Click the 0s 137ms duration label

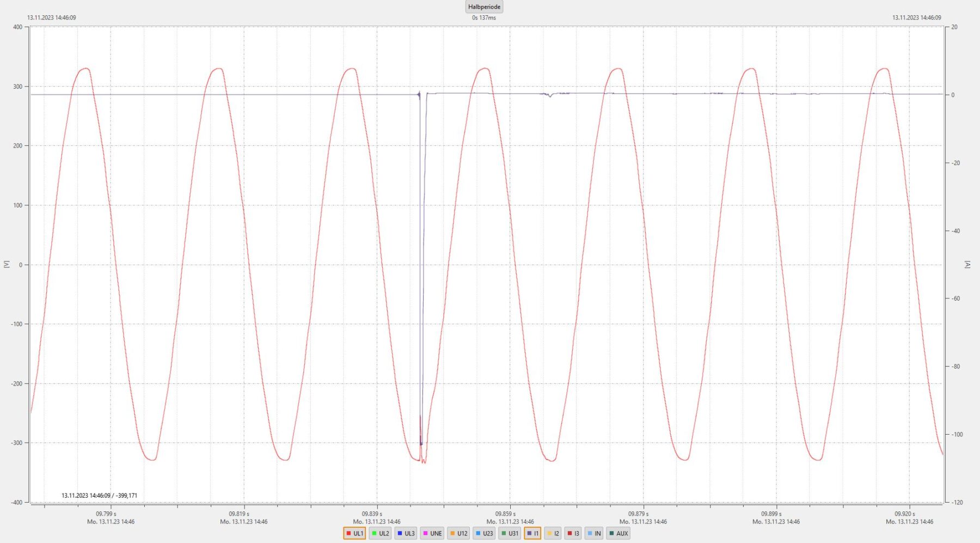point(484,18)
